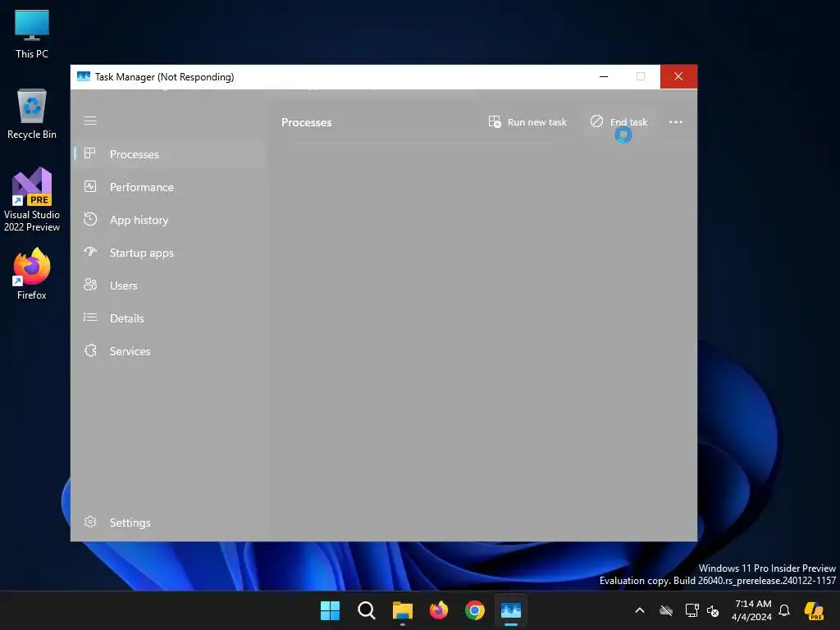The width and height of the screenshot is (840, 630).
Task: Select the This PC desktop icon
Action: pos(32,34)
